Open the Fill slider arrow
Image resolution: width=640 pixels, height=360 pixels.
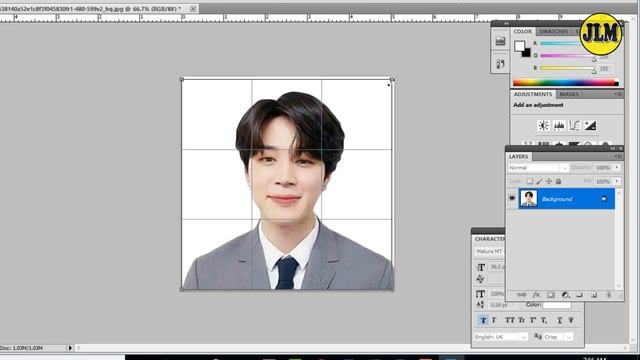pos(617,181)
